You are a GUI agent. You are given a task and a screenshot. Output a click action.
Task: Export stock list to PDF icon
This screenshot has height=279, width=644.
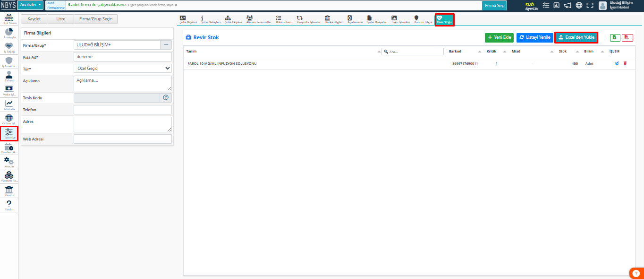[627, 37]
